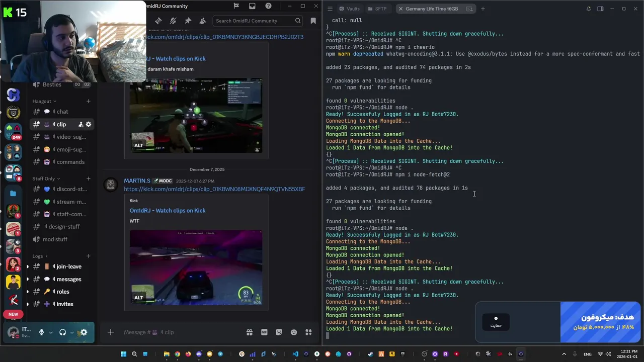Show member list in Discord header

pos(202,21)
